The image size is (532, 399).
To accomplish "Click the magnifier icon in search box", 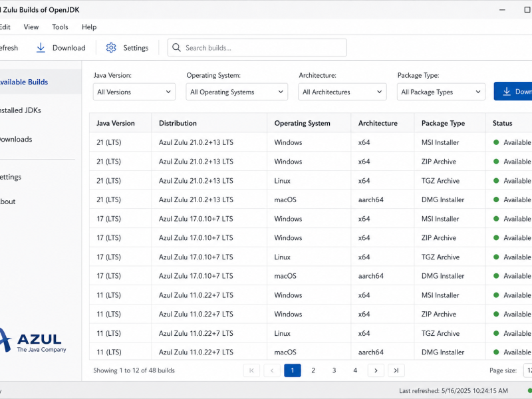I will click(176, 47).
